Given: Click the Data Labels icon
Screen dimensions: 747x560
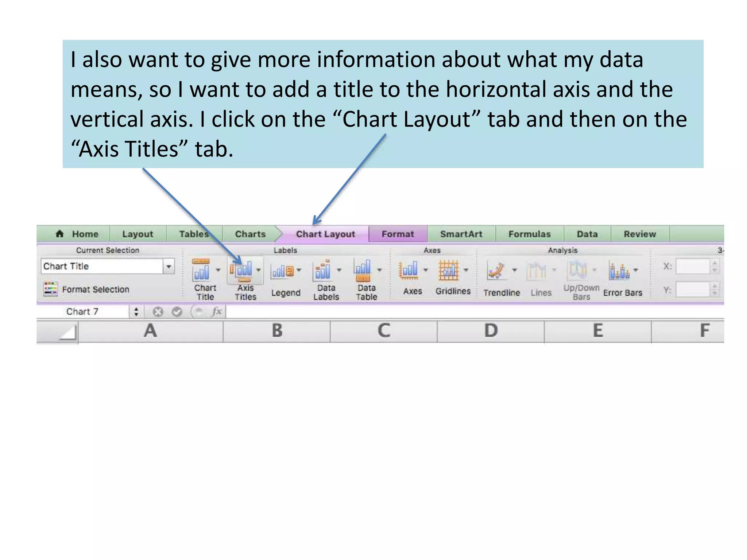Looking at the screenshot, I should pyautogui.click(x=322, y=271).
